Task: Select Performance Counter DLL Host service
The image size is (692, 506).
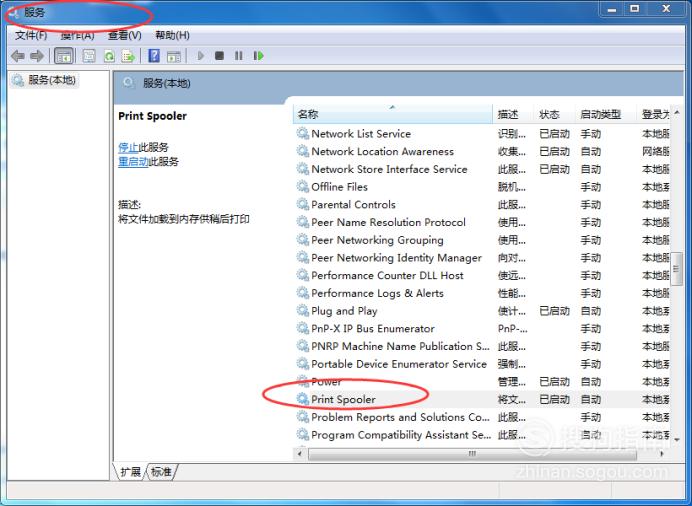Action: click(x=482, y=275)
